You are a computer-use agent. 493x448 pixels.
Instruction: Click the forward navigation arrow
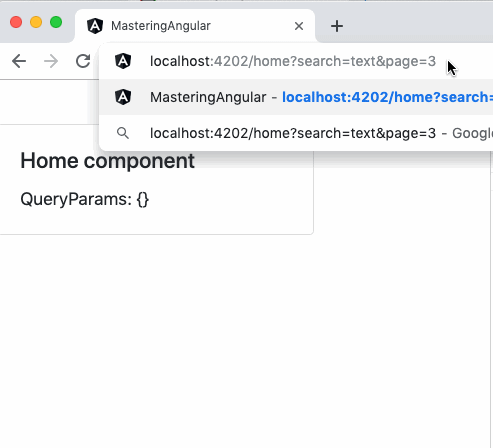(51, 61)
